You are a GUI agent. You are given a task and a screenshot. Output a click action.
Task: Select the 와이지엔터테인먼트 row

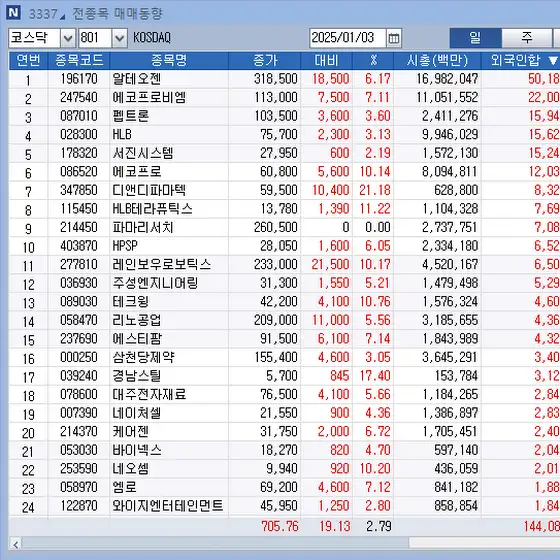point(284,506)
